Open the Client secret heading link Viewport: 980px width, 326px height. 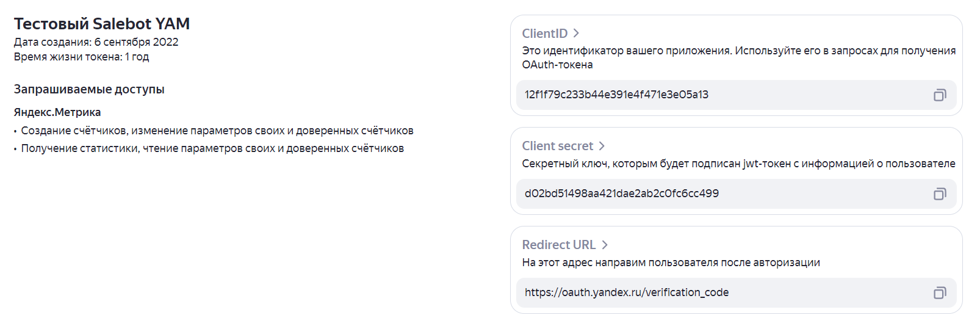click(x=558, y=146)
